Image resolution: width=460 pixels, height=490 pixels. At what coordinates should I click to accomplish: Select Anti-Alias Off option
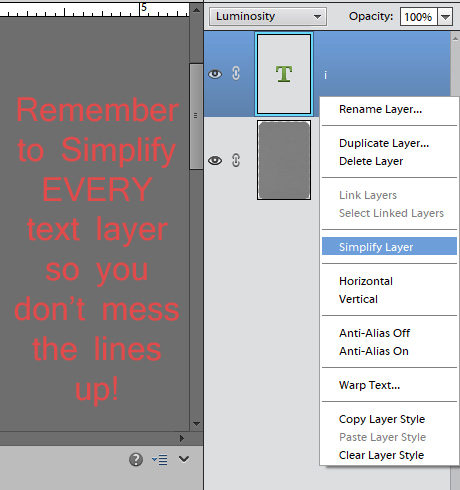[374, 333]
